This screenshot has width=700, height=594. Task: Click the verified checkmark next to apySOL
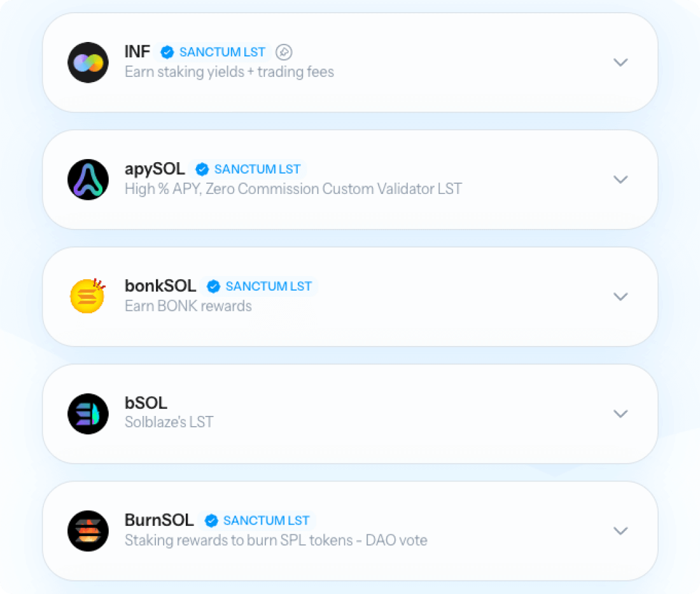pos(202,169)
